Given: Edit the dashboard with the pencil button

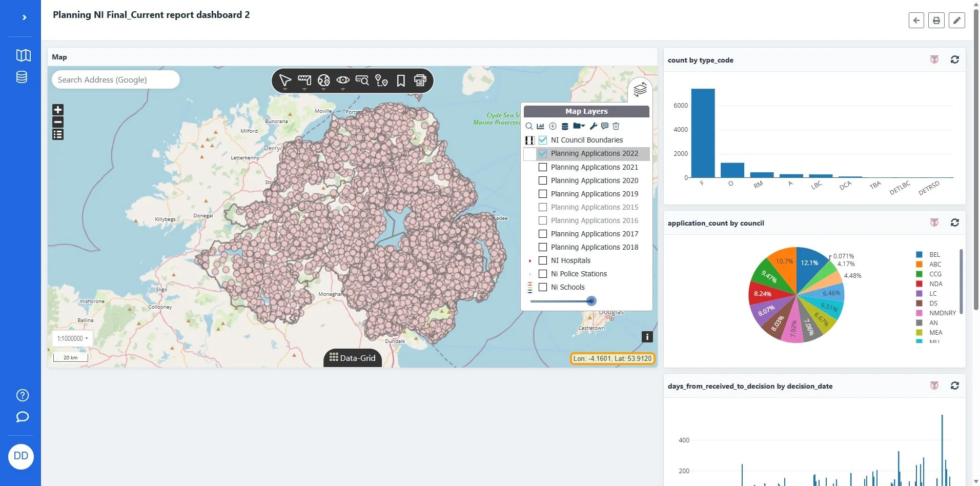Looking at the screenshot, I should 956,21.
